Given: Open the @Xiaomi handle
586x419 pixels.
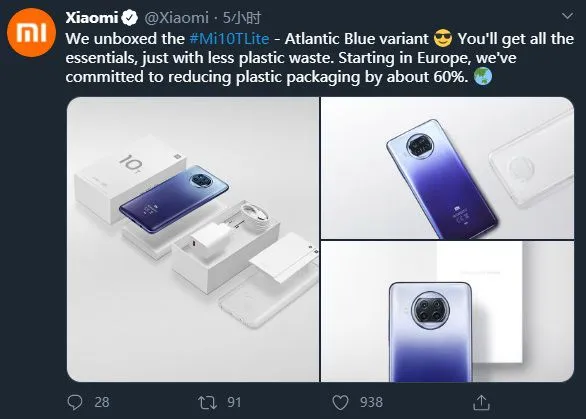Looking at the screenshot, I should pyautogui.click(x=176, y=18).
